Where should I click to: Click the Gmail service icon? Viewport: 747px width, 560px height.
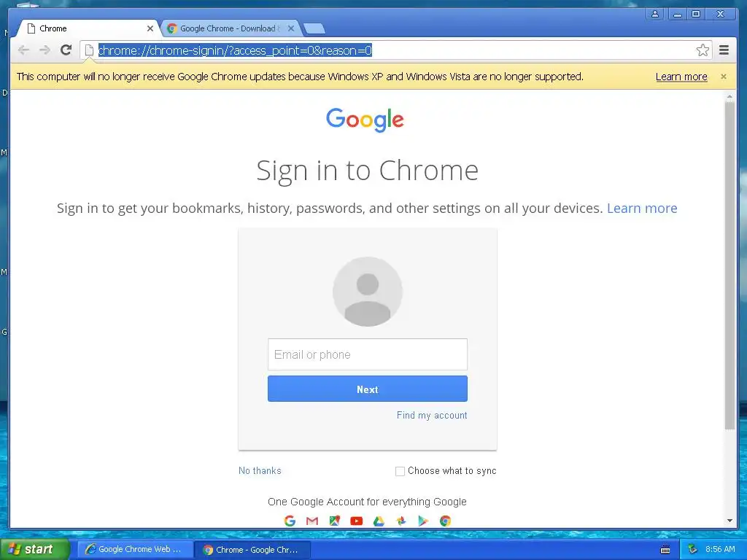[312, 521]
